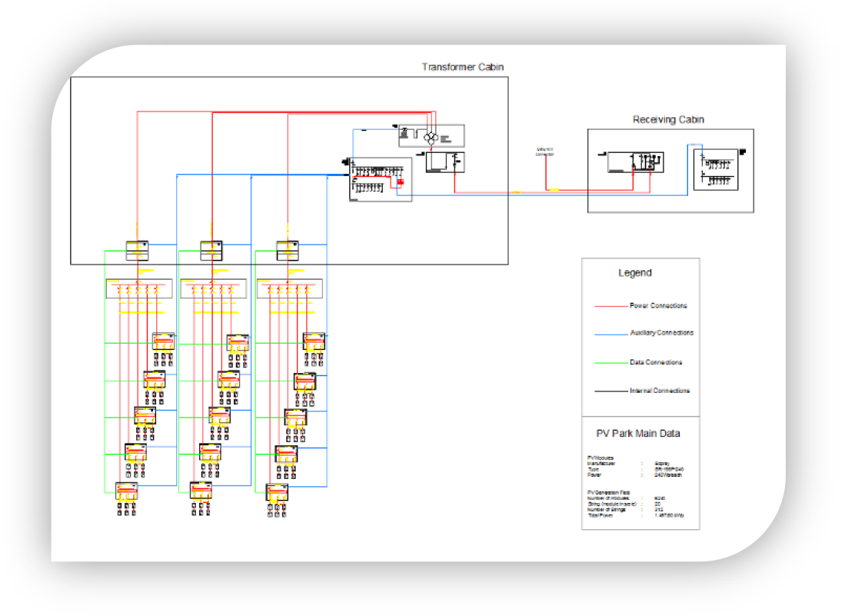Click the red Power Connections legend line
The height and width of the screenshot is (616, 845).
coord(612,306)
